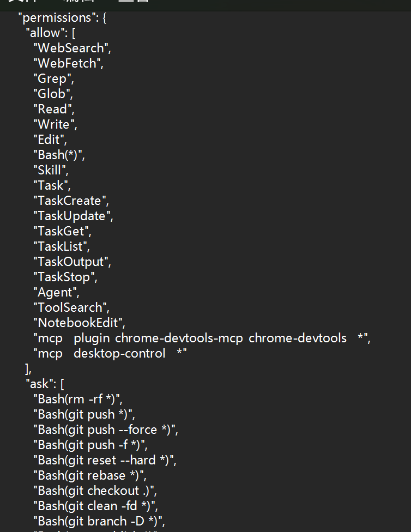Click the "TaskCreate" entry text
Image resolution: width=411 pixels, height=532 pixels.
click(x=70, y=201)
